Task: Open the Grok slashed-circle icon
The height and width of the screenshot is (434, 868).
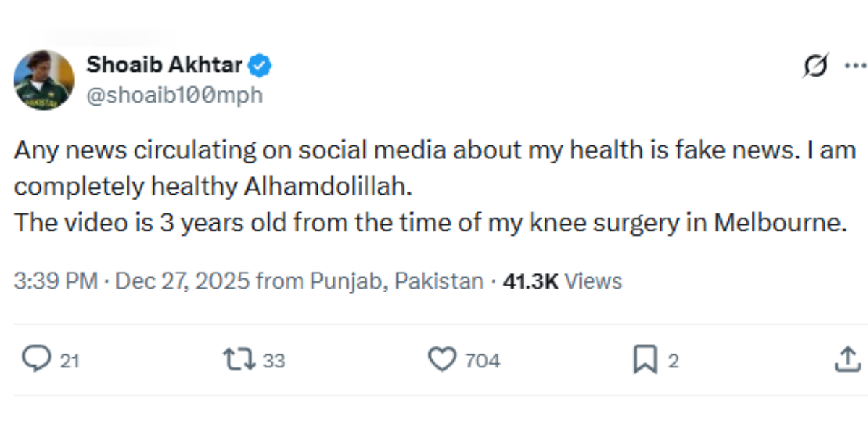Action: click(x=814, y=67)
